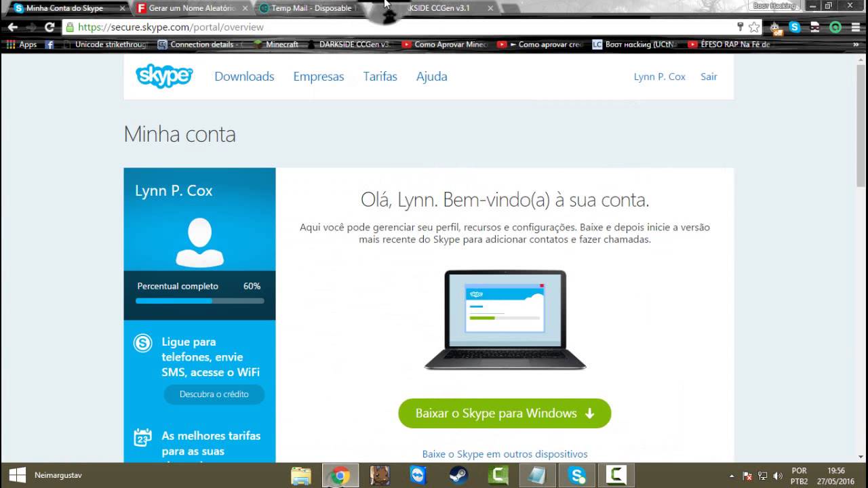Open TeamViewer from taskbar
This screenshot has height=488, width=868.
(x=418, y=476)
